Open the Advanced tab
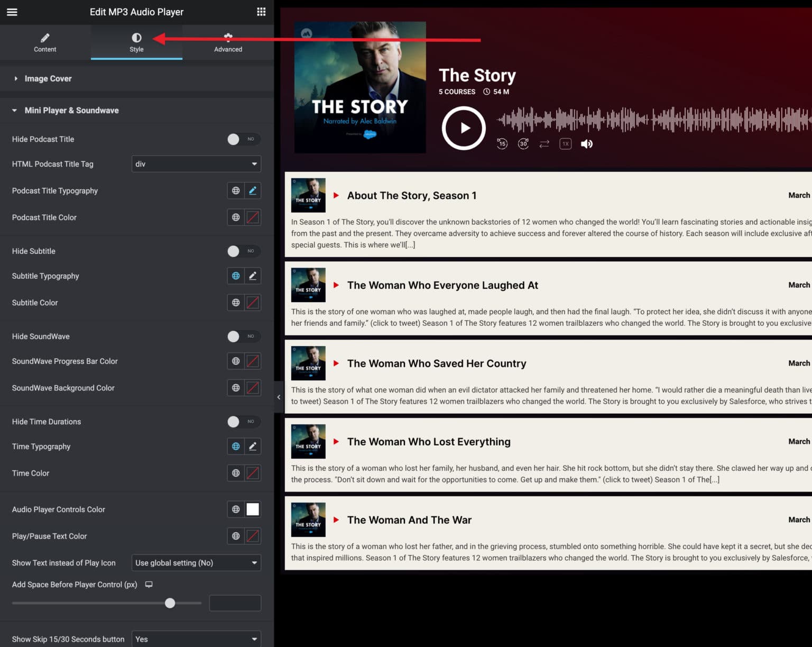 tap(228, 42)
